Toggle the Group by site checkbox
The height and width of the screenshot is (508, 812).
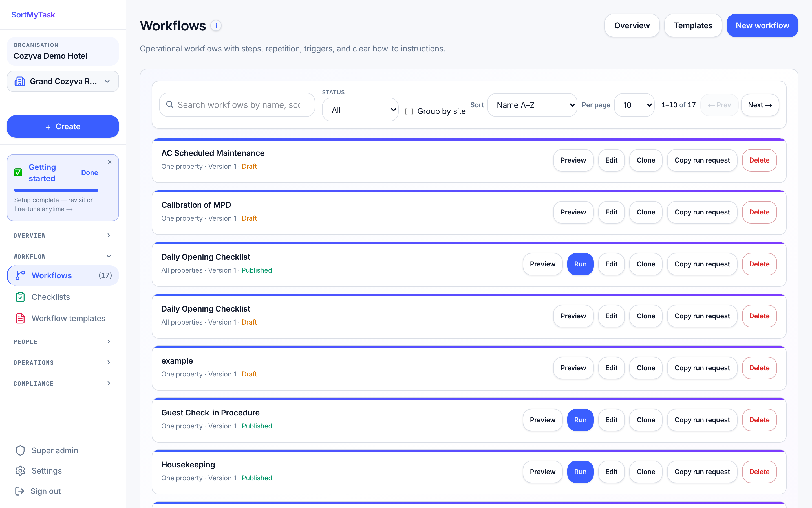(x=409, y=111)
